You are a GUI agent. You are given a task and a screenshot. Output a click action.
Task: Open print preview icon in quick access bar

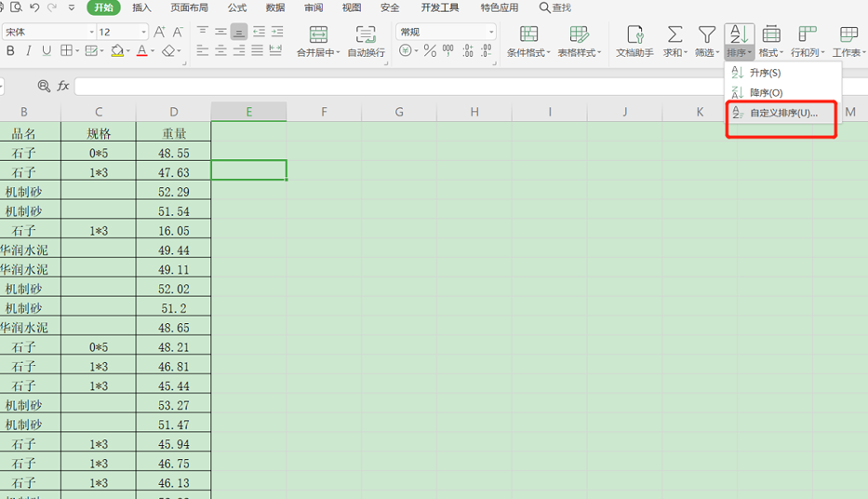click(16, 7)
